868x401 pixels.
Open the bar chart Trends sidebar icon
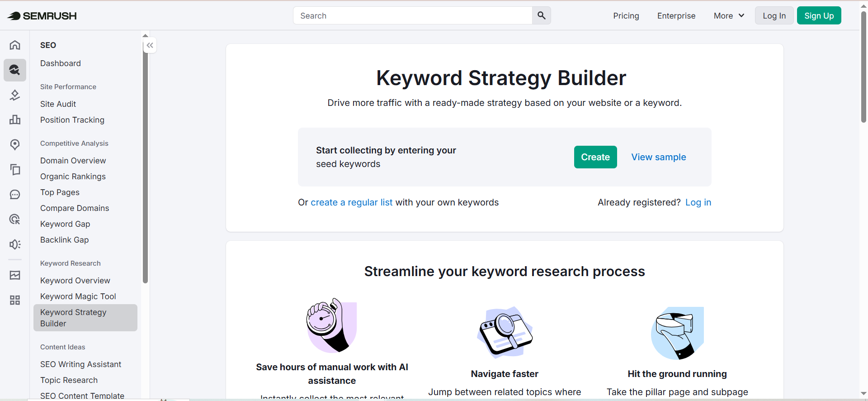pyautogui.click(x=15, y=119)
